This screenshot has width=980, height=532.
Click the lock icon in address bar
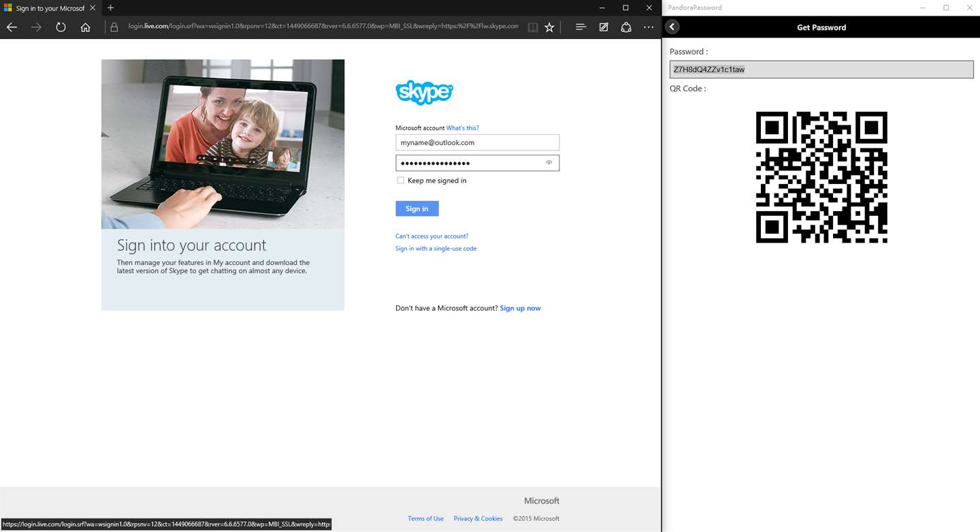click(114, 27)
